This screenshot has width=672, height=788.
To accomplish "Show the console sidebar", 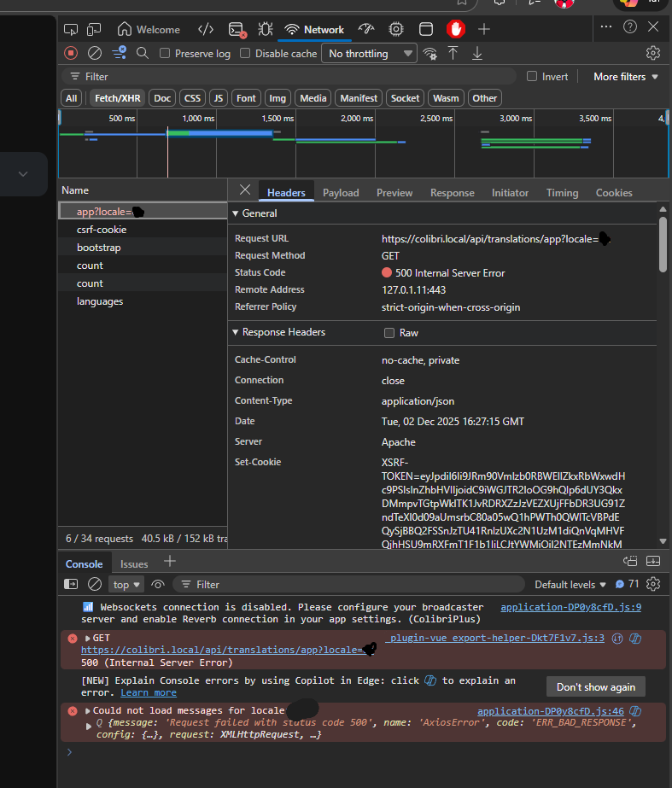I will tap(72, 585).
